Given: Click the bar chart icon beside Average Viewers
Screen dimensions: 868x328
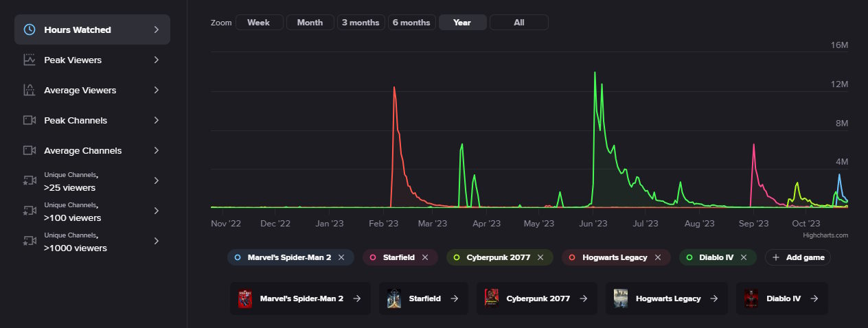Looking at the screenshot, I should pyautogui.click(x=30, y=90).
